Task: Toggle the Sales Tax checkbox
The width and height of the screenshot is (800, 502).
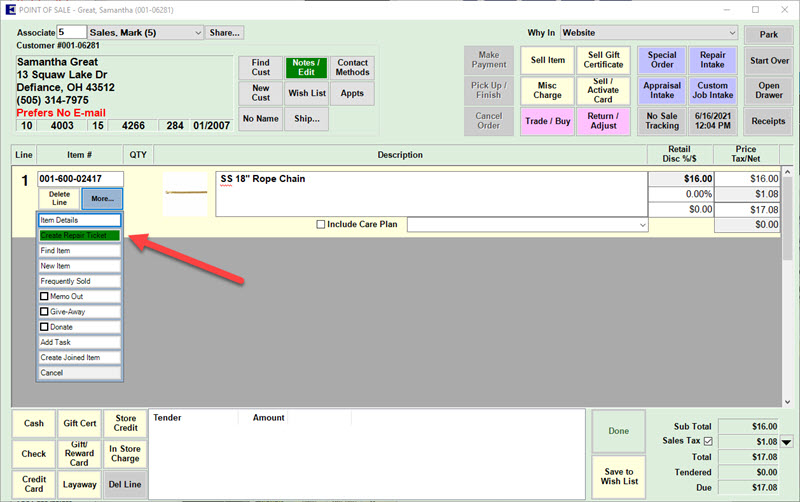Action: 709,441
